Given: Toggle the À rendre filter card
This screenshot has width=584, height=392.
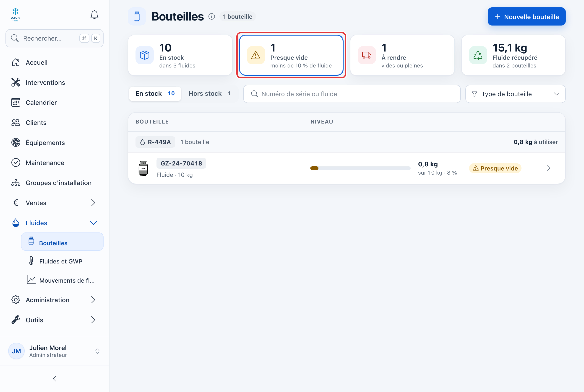Looking at the screenshot, I should coord(402,55).
